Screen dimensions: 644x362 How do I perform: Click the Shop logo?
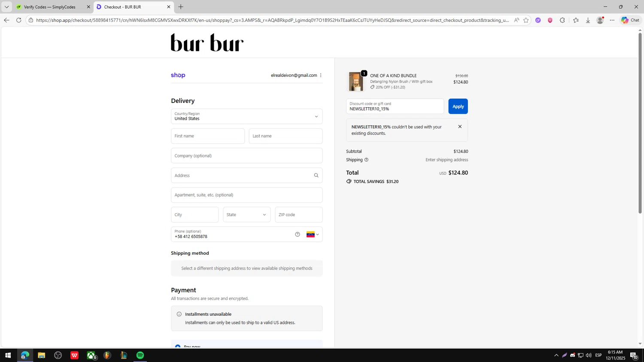click(x=178, y=75)
